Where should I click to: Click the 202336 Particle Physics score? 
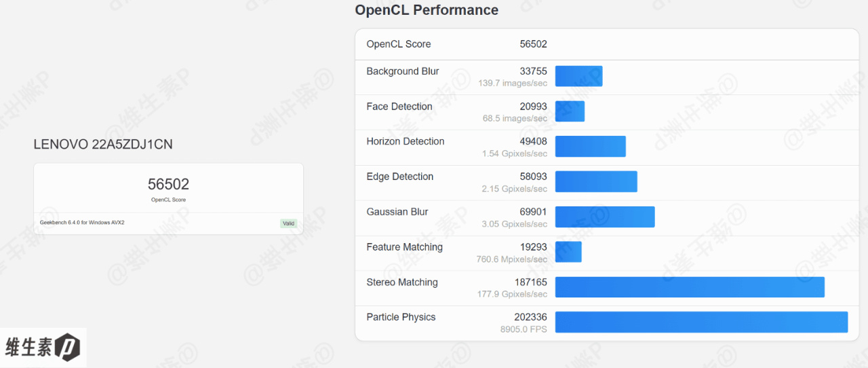pos(530,317)
